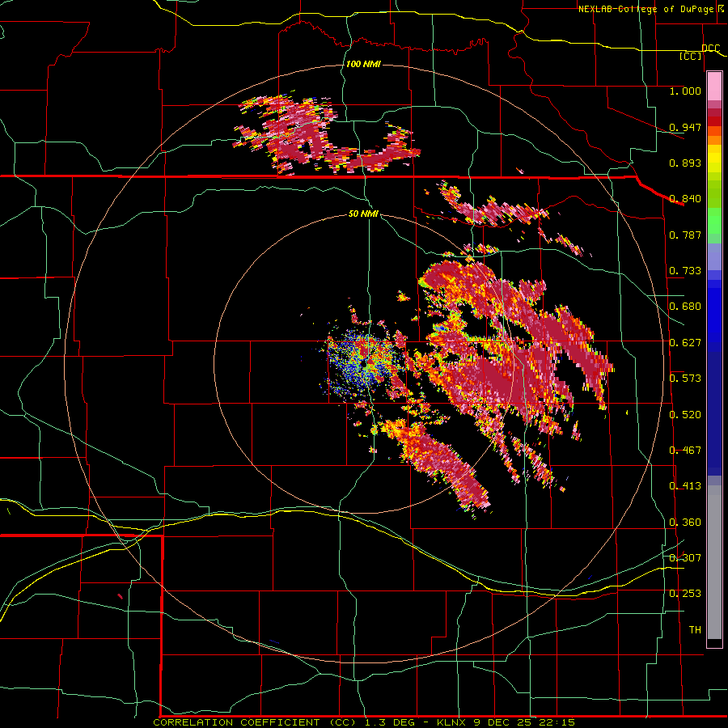Click the gray band of color scale
Screen dimensions: 728x728
(714, 562)
